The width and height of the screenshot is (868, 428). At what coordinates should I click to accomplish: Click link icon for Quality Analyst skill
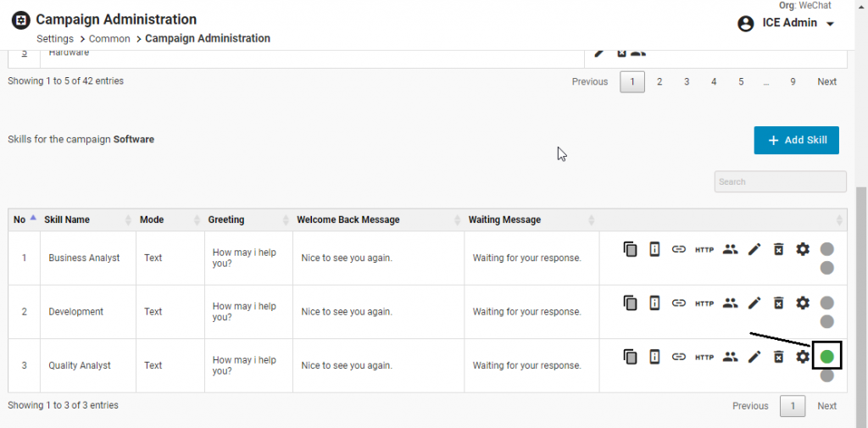pyautogui.click(x=679, y=357)
